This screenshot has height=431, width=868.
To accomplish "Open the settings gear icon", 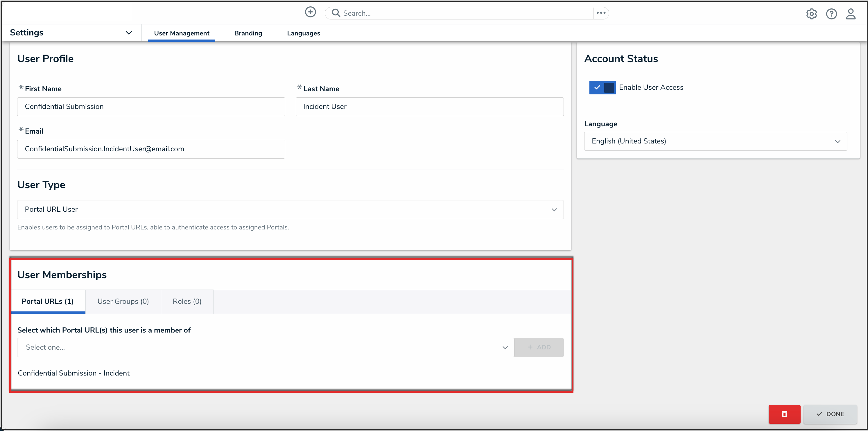I will pyautogui.click(x=811, y=14).
